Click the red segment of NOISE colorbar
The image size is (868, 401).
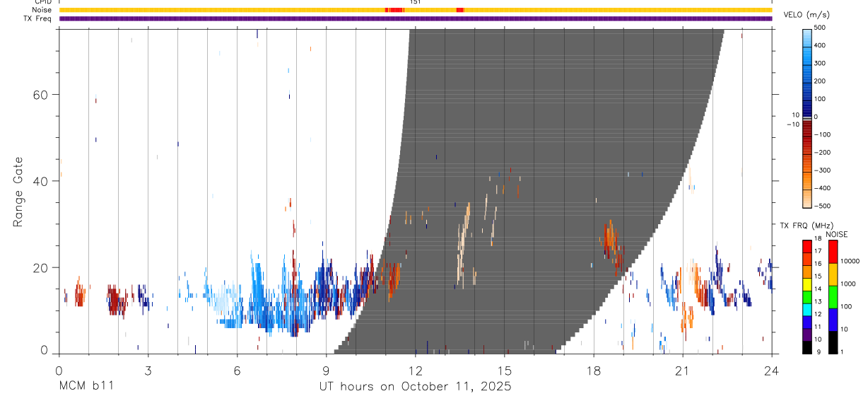[833, 252]
